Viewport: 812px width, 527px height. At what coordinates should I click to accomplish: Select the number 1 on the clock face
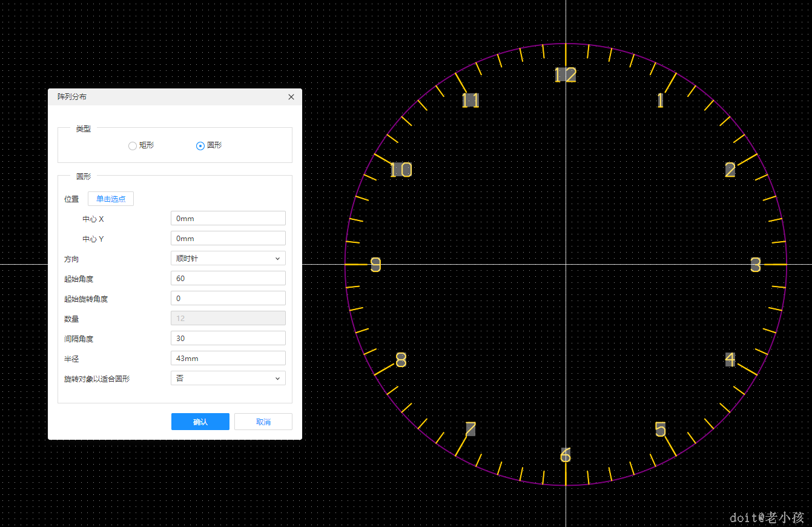(660, 101)
